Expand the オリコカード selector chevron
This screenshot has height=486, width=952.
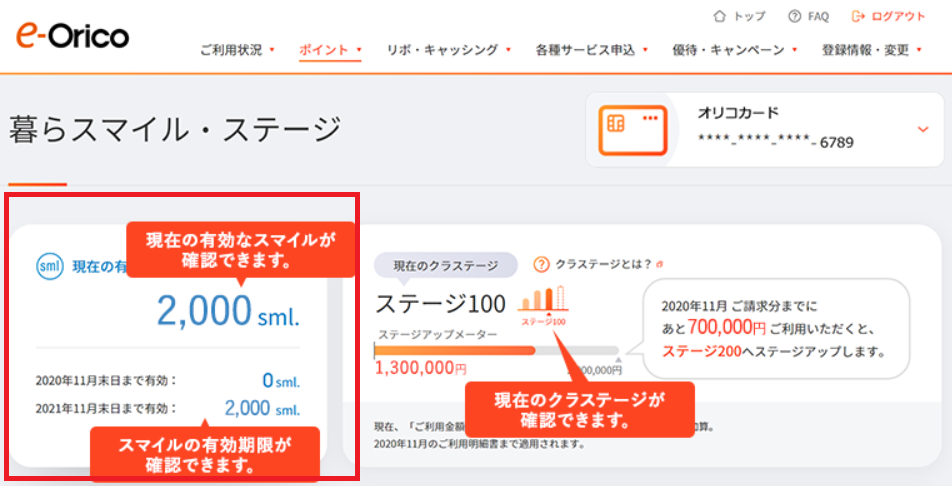[923, 129]
